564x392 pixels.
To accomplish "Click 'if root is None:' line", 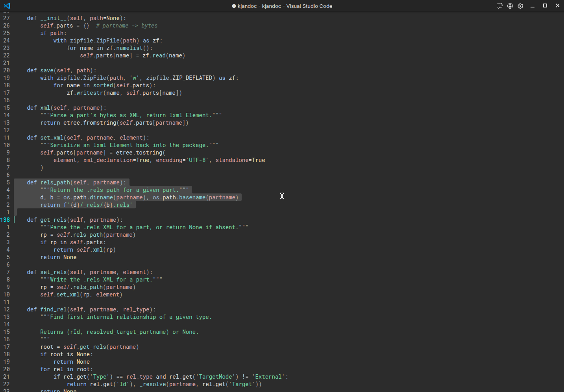I will click(x=67, y=354).
